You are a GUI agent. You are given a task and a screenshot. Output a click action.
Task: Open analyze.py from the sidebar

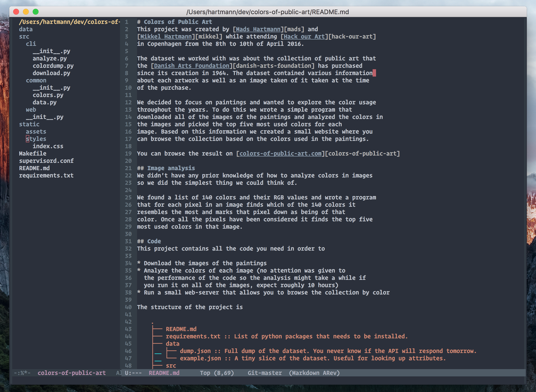50,59
